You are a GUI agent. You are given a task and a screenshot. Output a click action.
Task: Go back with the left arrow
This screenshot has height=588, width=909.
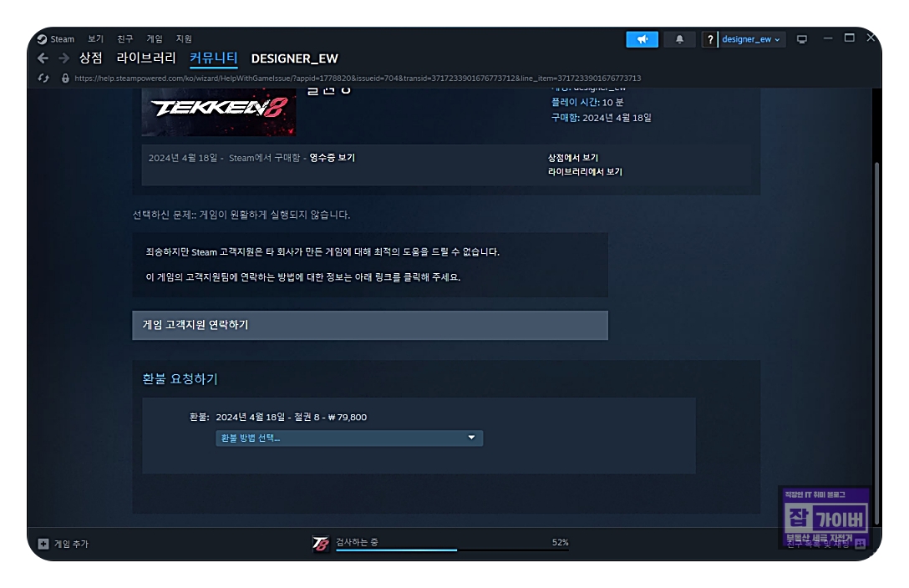(43, 58)
